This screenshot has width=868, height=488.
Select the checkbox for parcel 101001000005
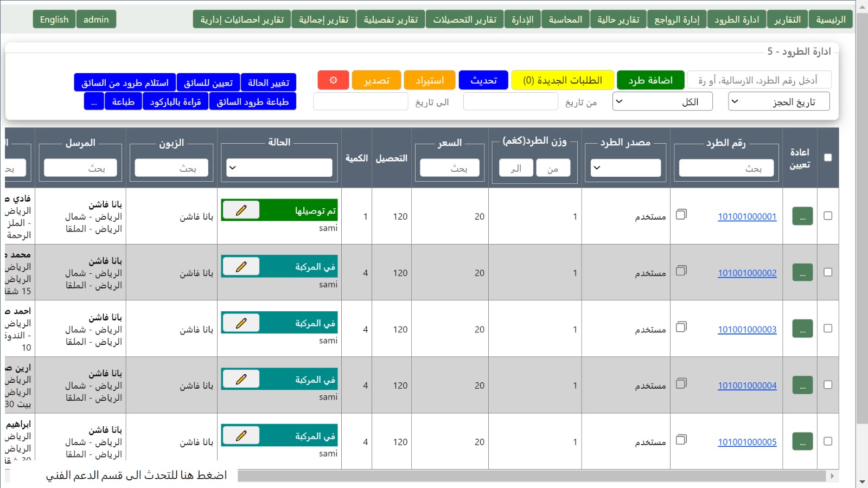click(828, 441)
